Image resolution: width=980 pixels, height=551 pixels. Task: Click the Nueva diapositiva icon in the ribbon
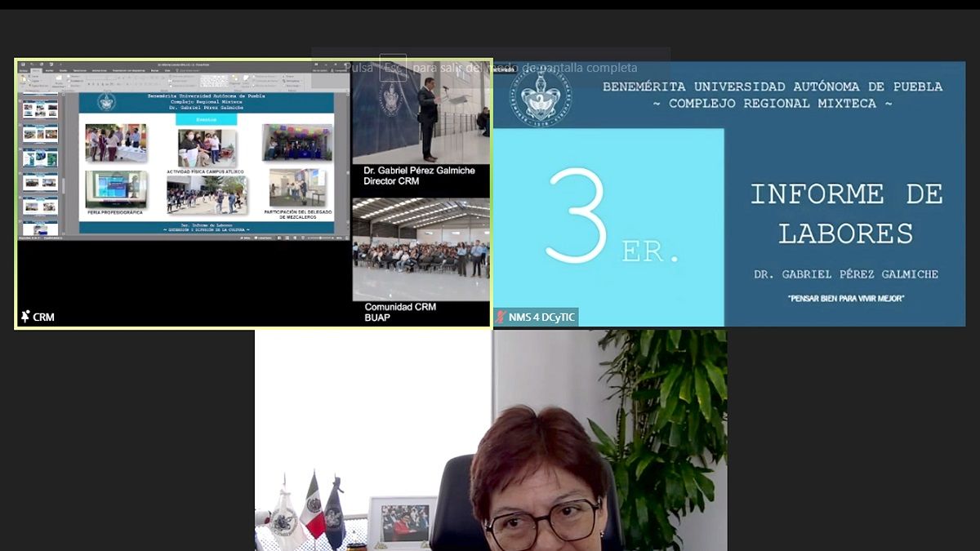click(58, 78)
